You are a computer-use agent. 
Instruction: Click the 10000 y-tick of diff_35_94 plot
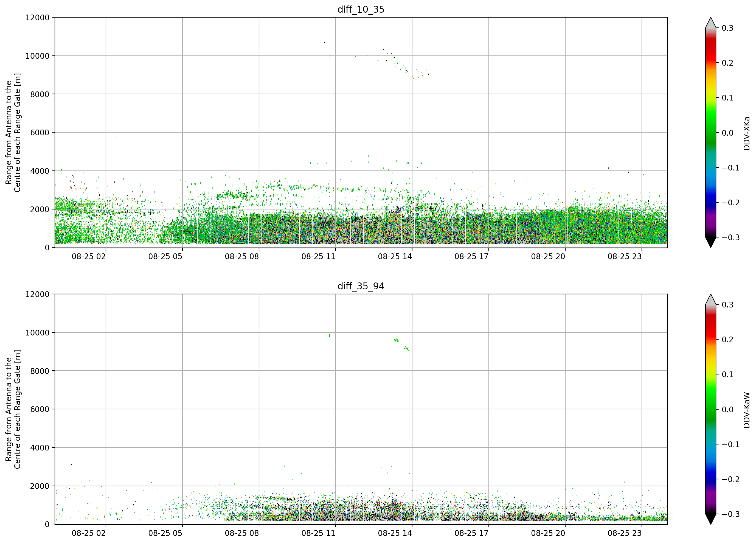click(37, 333)
